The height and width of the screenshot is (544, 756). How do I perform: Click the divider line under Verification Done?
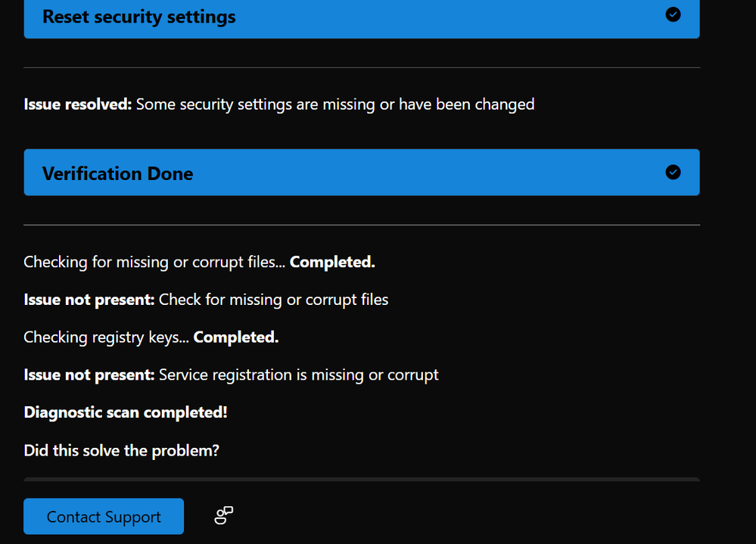(362, 225)
